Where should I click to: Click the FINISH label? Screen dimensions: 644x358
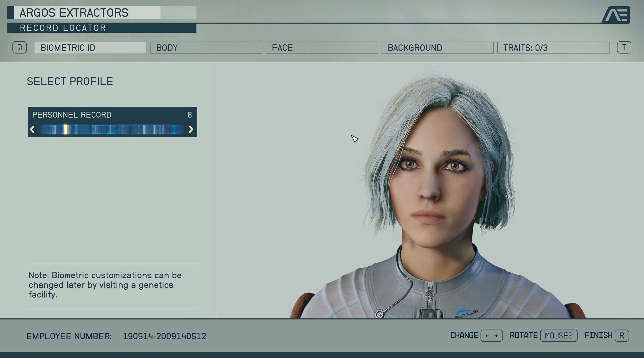tap(598, 335)
